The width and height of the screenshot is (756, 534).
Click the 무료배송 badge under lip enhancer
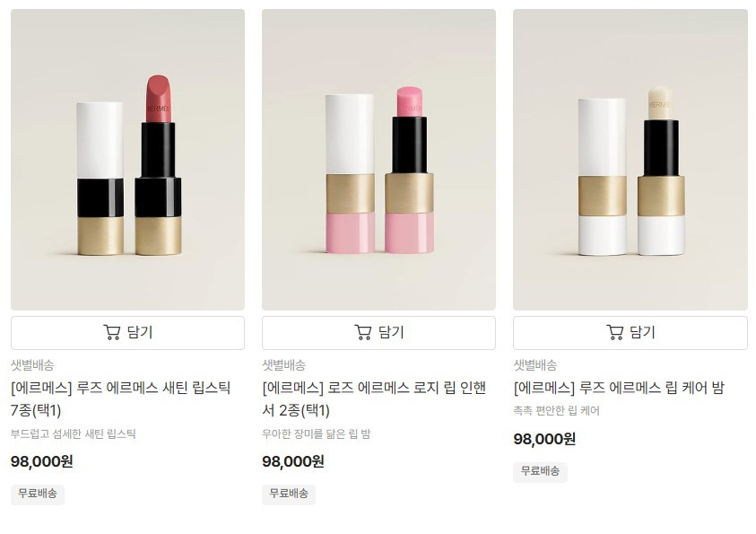[289, 494]
